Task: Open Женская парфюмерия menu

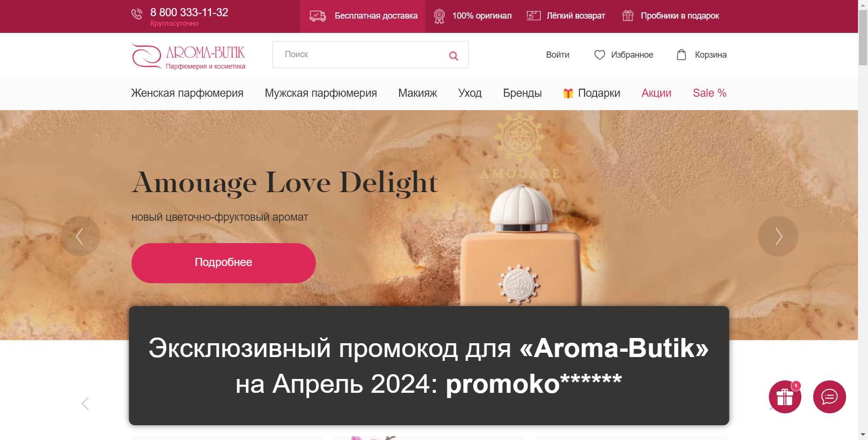Action: [x=187, y=93]
